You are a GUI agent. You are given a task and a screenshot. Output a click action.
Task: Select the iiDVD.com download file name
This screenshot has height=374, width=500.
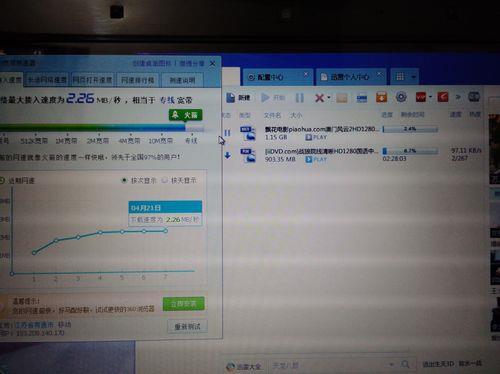(x=321, y=151)
